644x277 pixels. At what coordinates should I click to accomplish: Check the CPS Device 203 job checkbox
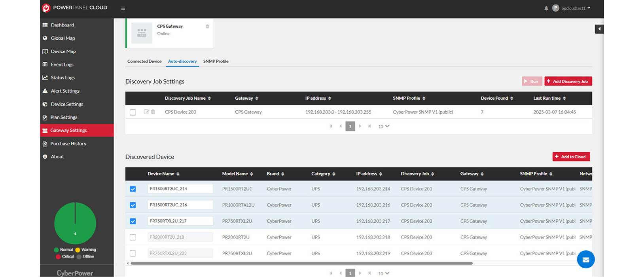click(133, 112)
